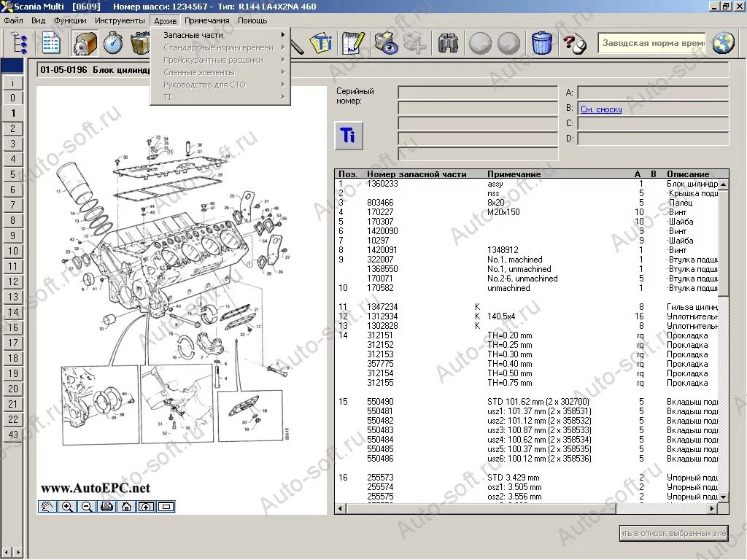Click the first Серийный номер field
The width and height of the screenshot is (747, 560).
[x=478, y=93]
